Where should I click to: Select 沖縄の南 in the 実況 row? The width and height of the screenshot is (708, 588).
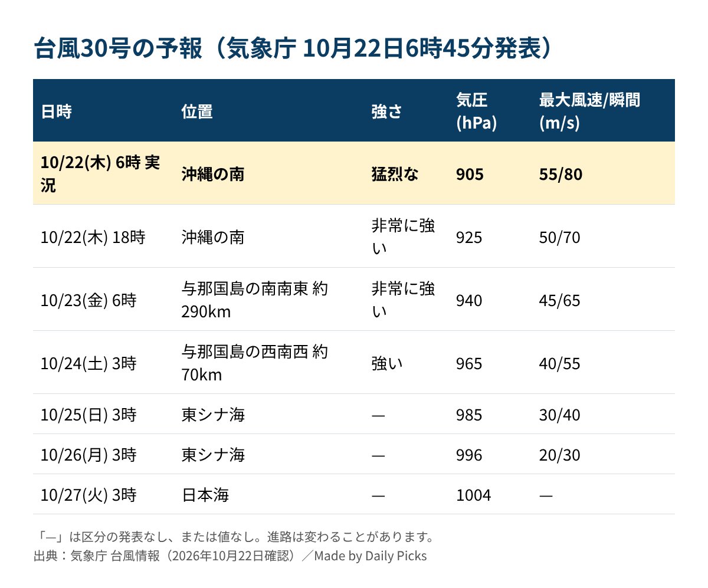(213, 175)
